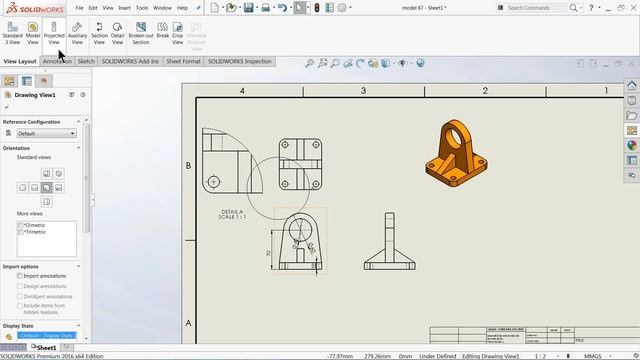Print the drawing

265,7
